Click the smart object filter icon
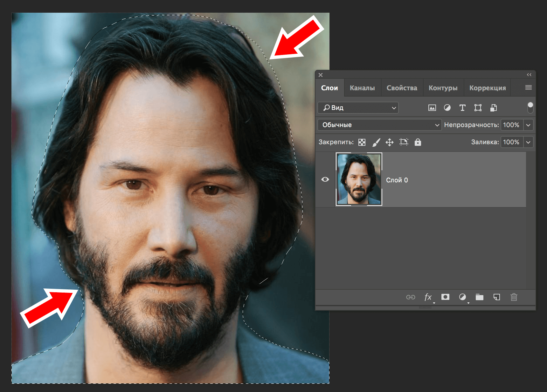This screenshot has height=392, width=547. point(493,108)
